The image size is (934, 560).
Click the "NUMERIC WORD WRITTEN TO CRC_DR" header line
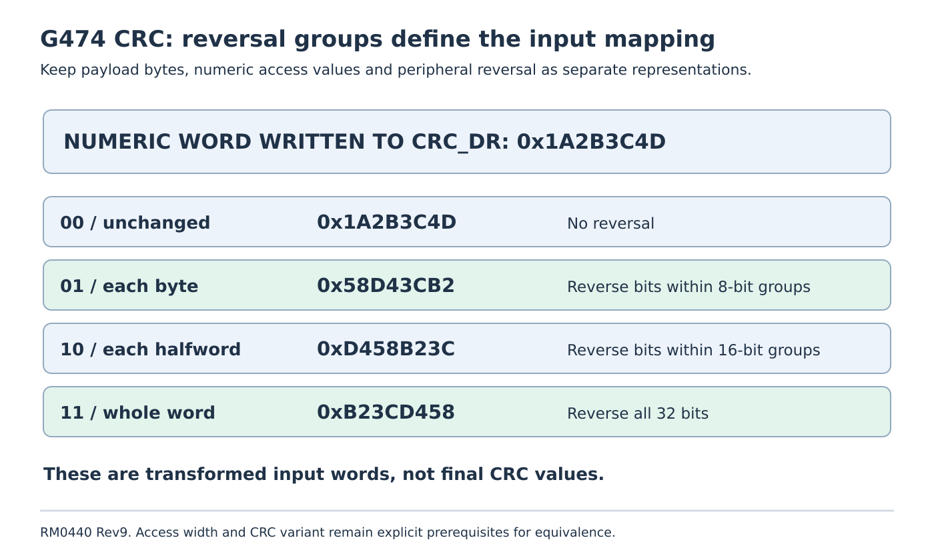364,142
